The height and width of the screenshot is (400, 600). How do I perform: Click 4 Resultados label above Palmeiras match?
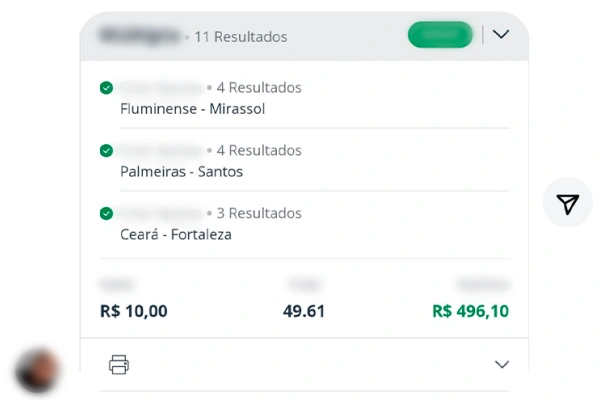tap(259, 150)
